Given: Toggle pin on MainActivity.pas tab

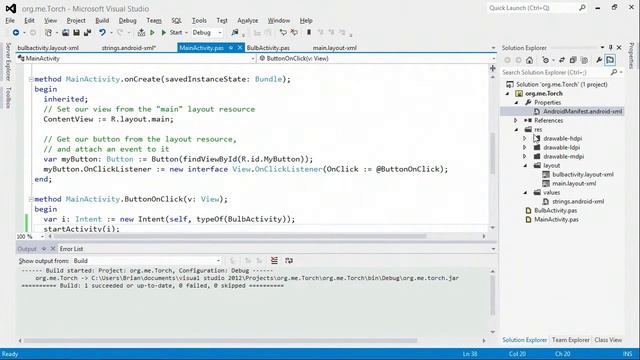Looking at the screenshot, I should tap(231, 48).
